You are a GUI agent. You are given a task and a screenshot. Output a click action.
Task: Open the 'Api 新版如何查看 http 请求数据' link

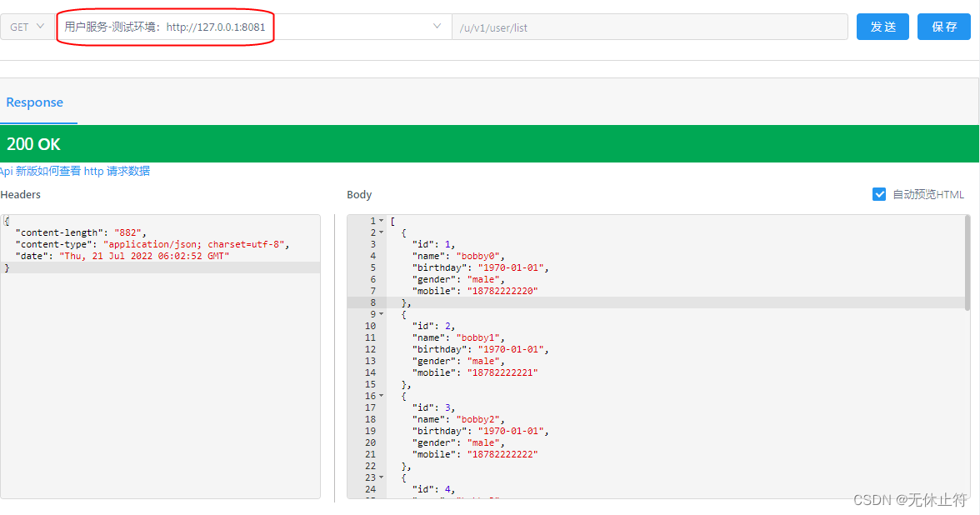(x=75, y=171)
